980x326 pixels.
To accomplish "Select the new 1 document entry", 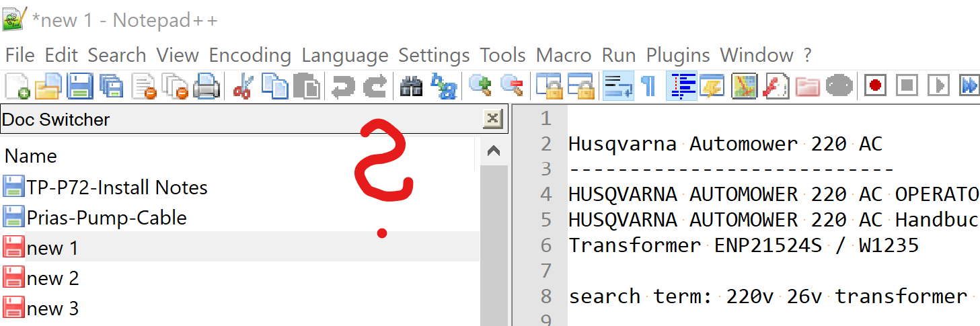I will pos(239,248).
